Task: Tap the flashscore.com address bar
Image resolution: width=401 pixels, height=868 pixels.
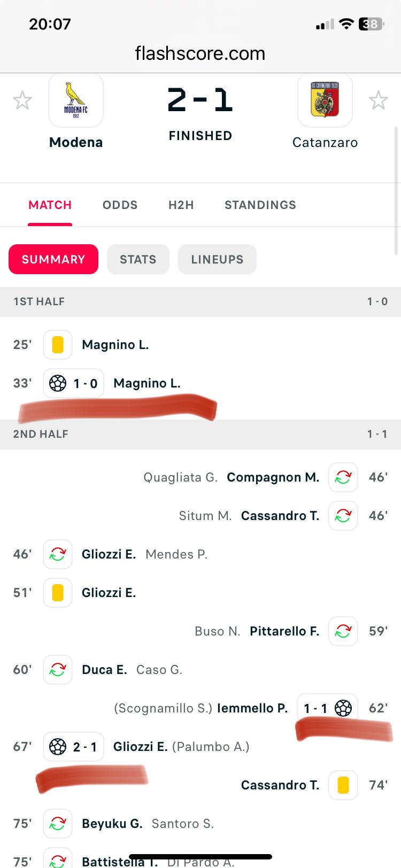Action: point(200,53)
